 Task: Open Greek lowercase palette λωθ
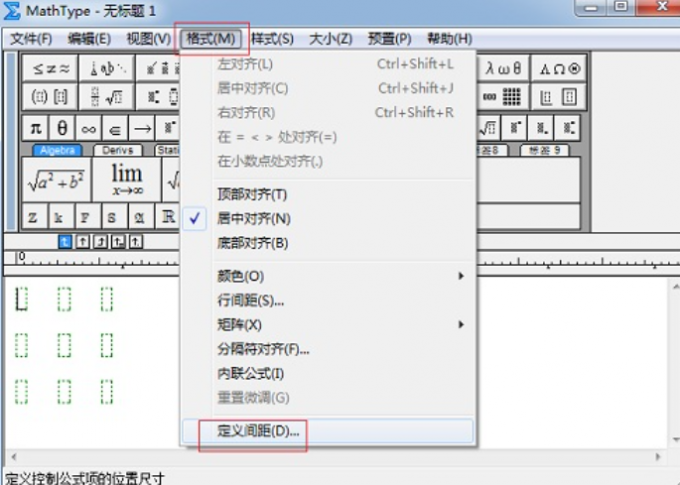(x=503, y=68)
